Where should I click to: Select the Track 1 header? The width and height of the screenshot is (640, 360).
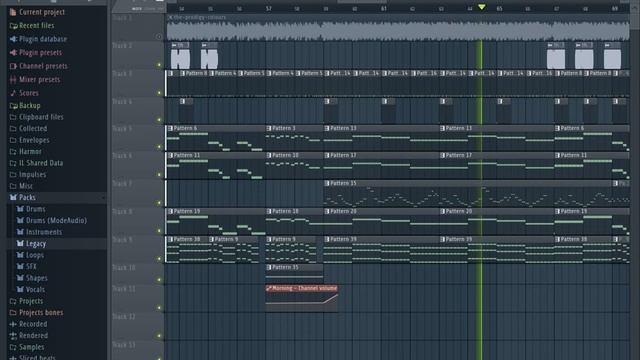(138, 27)
